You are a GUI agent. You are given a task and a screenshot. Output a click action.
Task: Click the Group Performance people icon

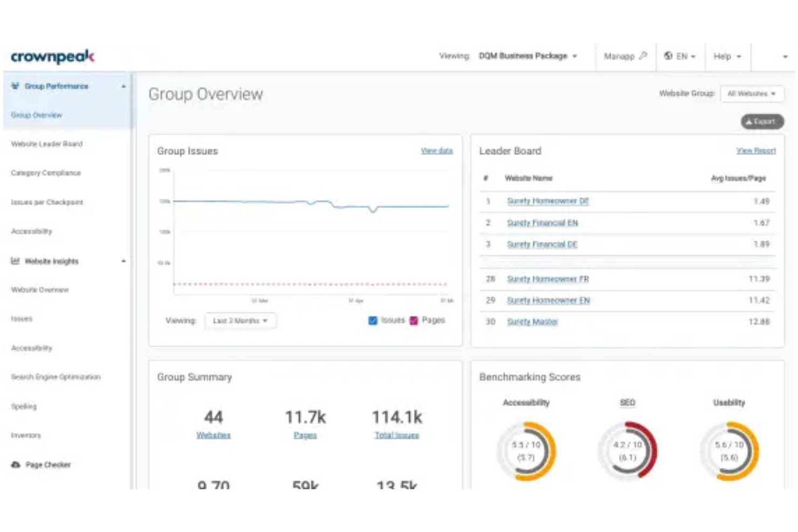(x=15, y=86)
